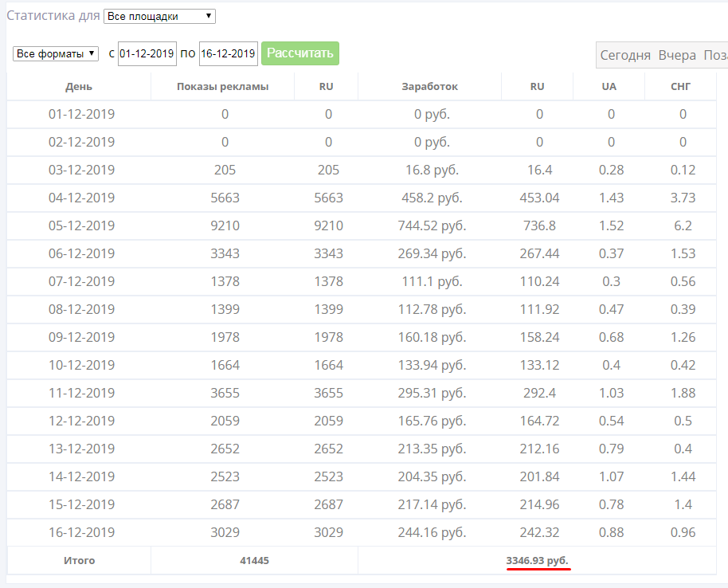Viewport: 728px width, 588px height.
Task: Click the 'Заработок' column header
Action: (x=430, y=86)
